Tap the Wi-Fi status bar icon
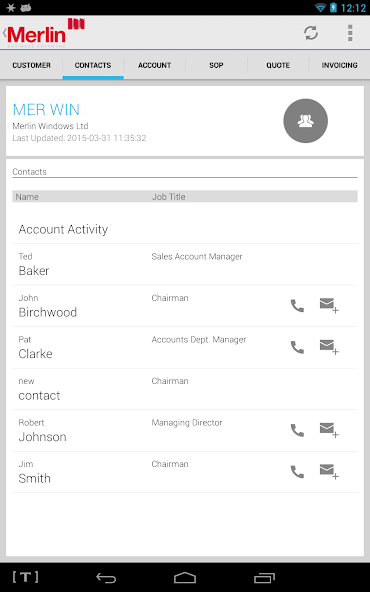The width and height of the screenshot is (370, 592). [320, 8]
